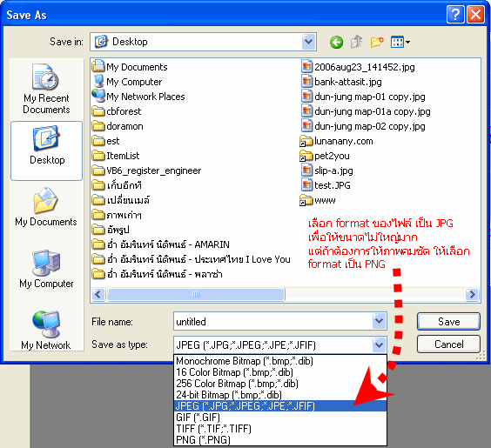The image size is (491, 448).
Task: Select file dun-jung map-01 copy.jpg
Action: pyautogui.click(x=363, y=97)
